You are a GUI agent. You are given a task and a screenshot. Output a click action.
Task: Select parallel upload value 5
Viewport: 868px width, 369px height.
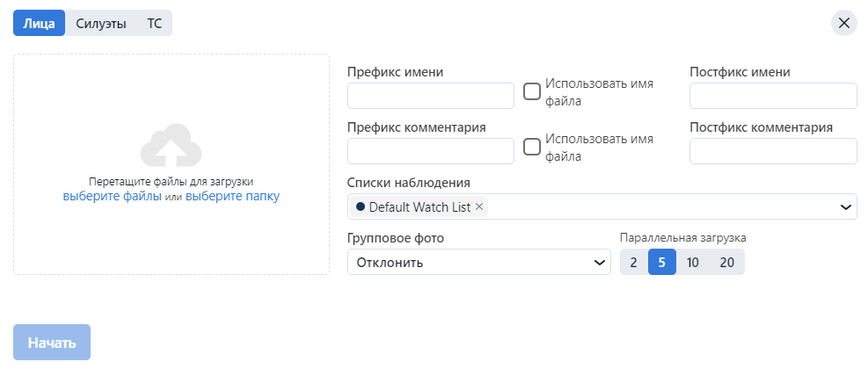[661, 262]
